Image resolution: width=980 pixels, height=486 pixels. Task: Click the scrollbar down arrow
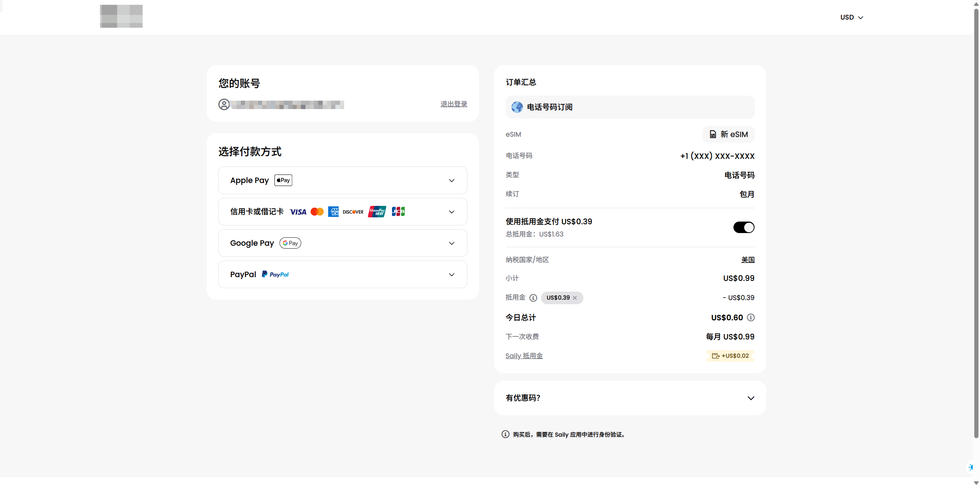coord(976,483)
